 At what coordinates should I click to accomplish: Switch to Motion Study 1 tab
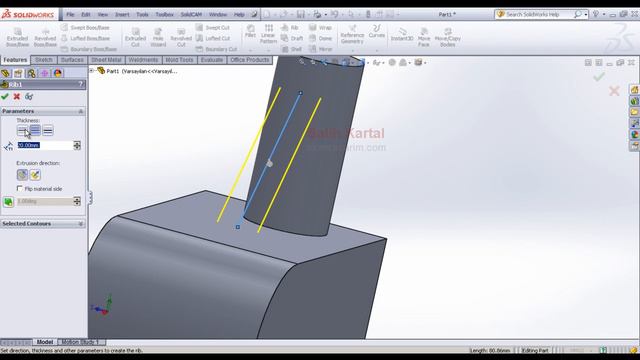pos(80,342)
